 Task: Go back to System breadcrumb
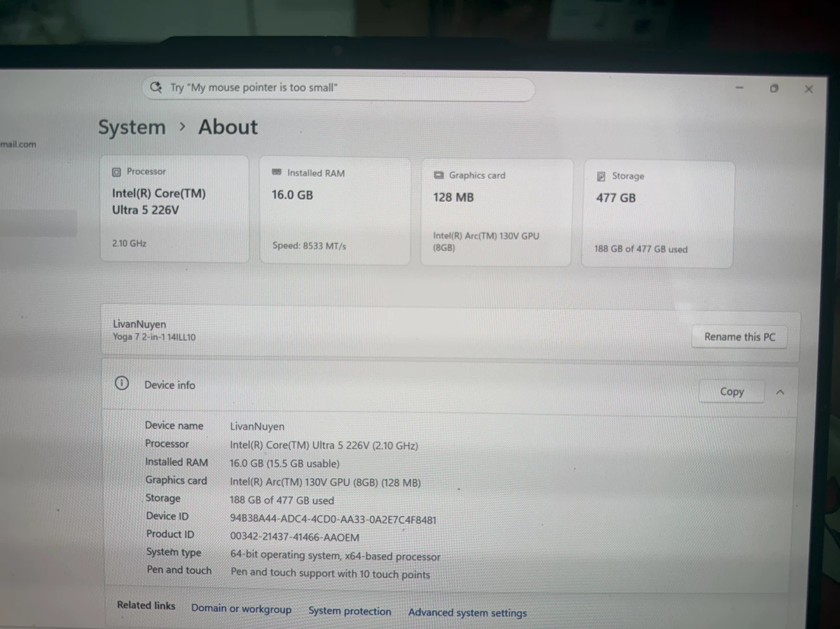131,127
